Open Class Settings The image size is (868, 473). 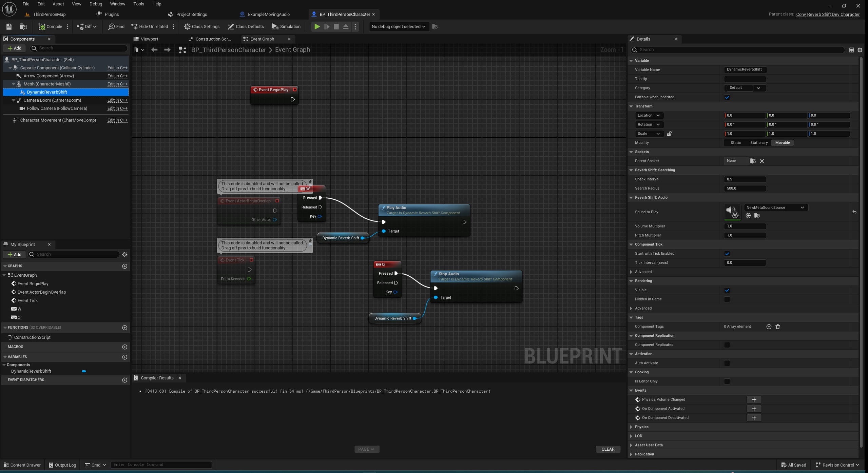(202, 26)
